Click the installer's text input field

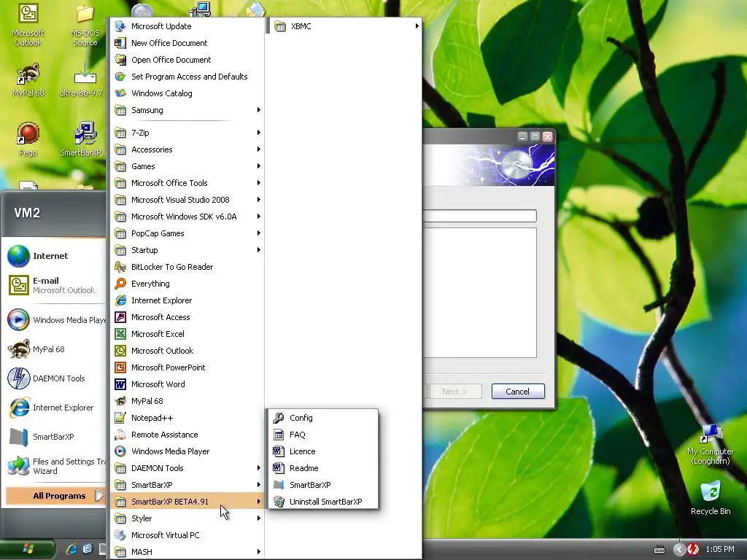479,216
